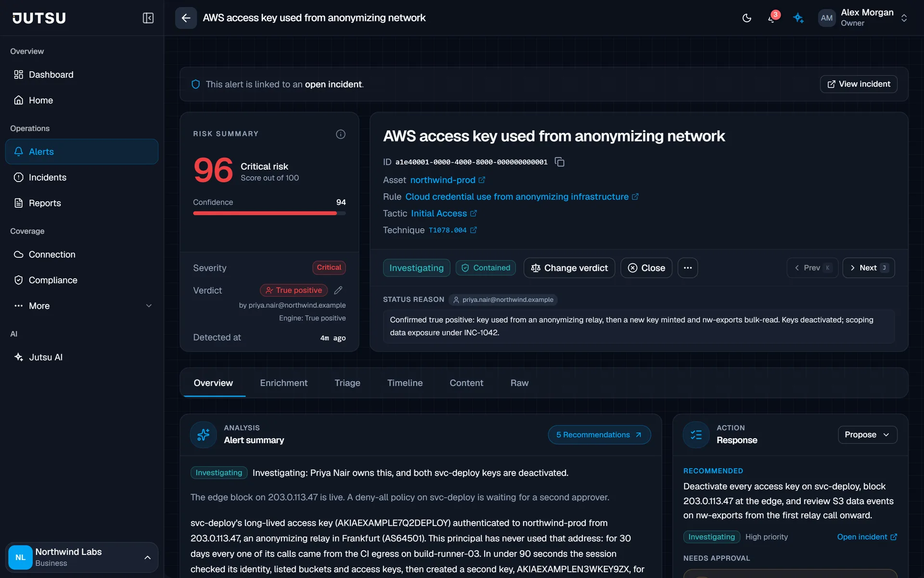This screenshot has width=924, height=578.
Task: Go to the Prev alert
Action: [x=812, y=268]
